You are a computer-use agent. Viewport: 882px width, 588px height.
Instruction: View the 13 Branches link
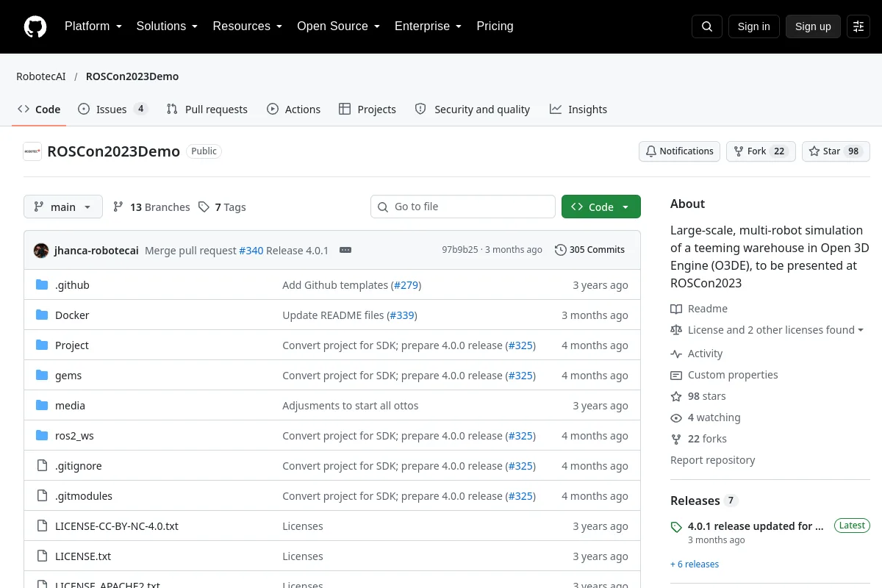click(151, 207)
